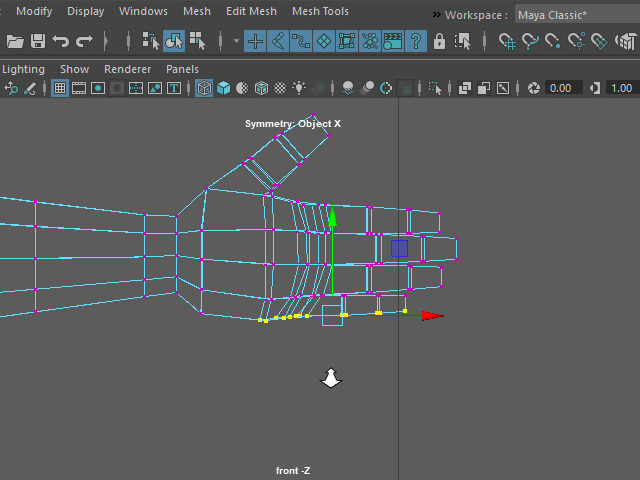640x480 pixels.
Task: Expand the hidden menus double-arrow chevron
Action: pos(437,15)
